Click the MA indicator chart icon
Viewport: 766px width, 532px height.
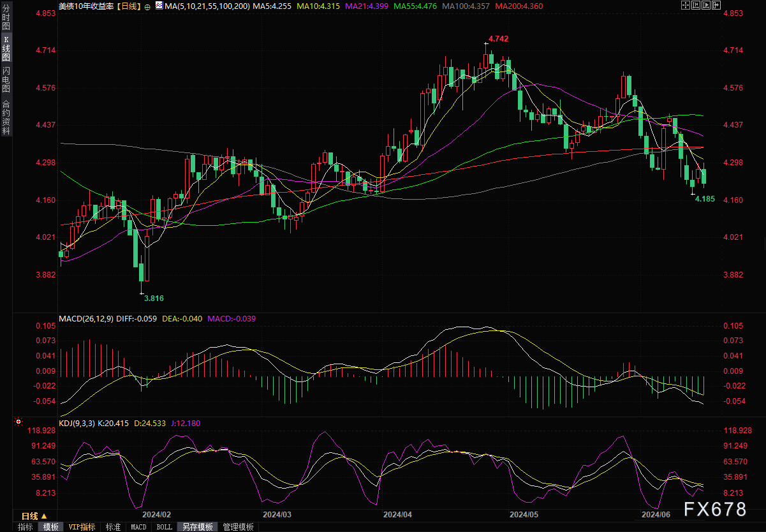click(158, 6)
